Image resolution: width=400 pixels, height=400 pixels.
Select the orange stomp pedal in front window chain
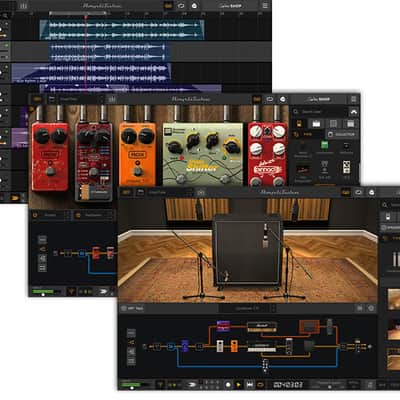pyautogui.click(x=234, y=346)
